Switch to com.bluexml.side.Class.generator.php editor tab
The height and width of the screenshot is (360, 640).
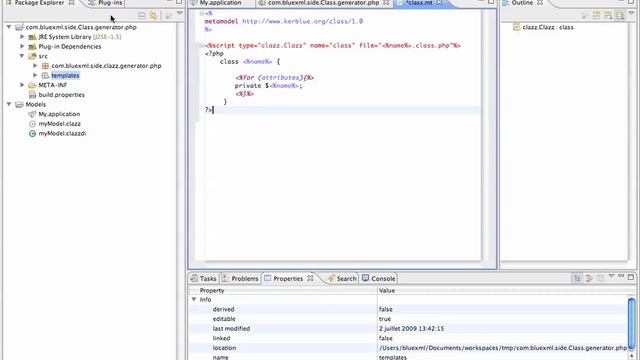pos(323,3)
